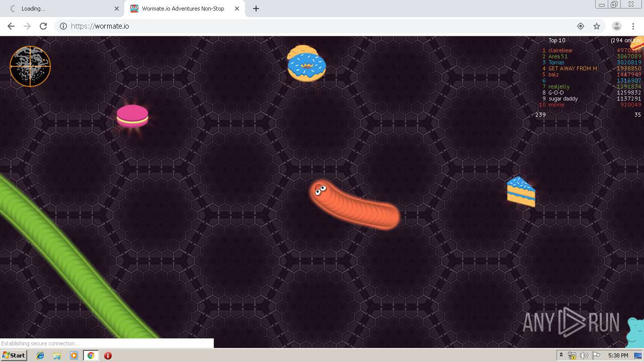644x362 pixels.
Task: Open Windows Explorer folder in taskbar
Action: (x=57, y=355)
